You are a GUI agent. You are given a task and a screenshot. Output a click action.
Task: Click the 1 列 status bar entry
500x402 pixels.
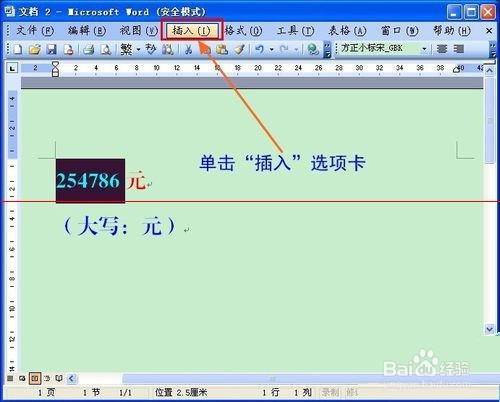click(302, 392)
